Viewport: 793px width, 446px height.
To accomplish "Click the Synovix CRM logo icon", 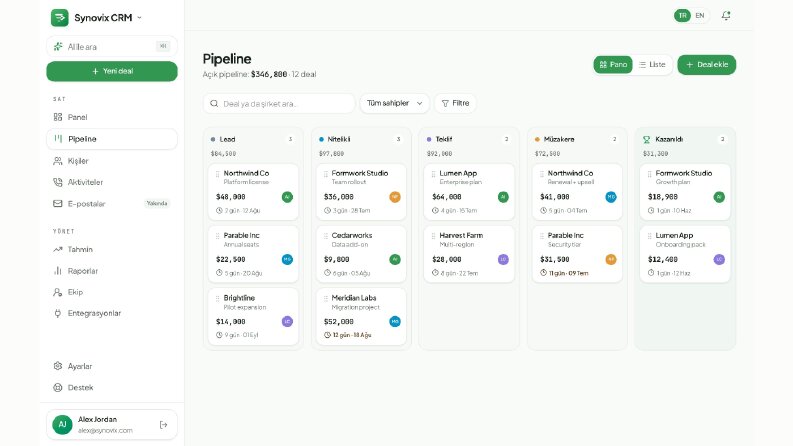I will point(60,18).
